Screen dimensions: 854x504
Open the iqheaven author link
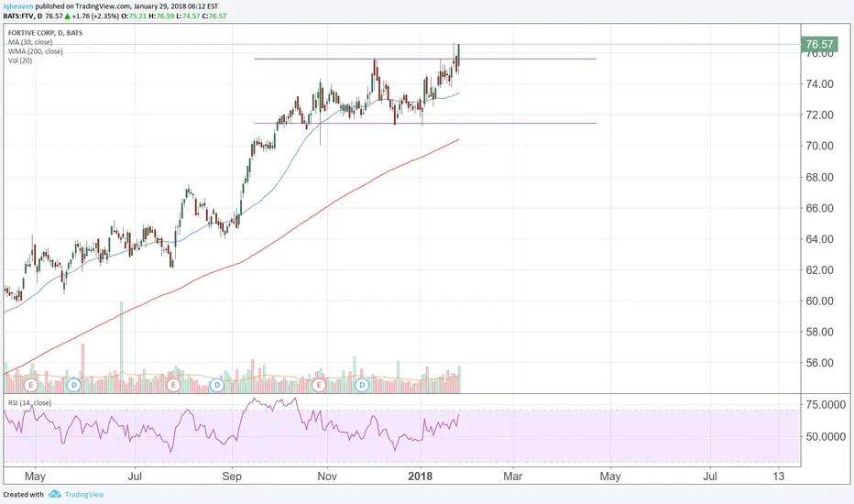coord(18,6)
